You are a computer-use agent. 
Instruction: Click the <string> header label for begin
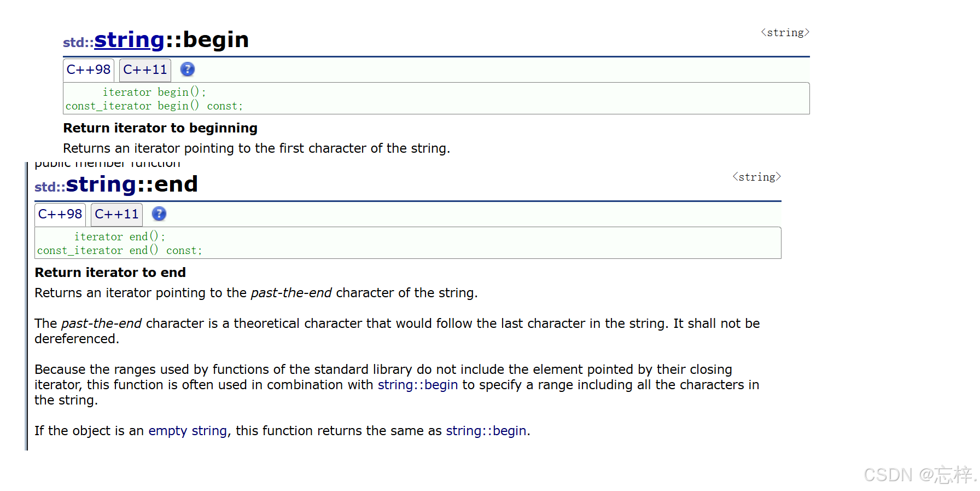[785, 33]
